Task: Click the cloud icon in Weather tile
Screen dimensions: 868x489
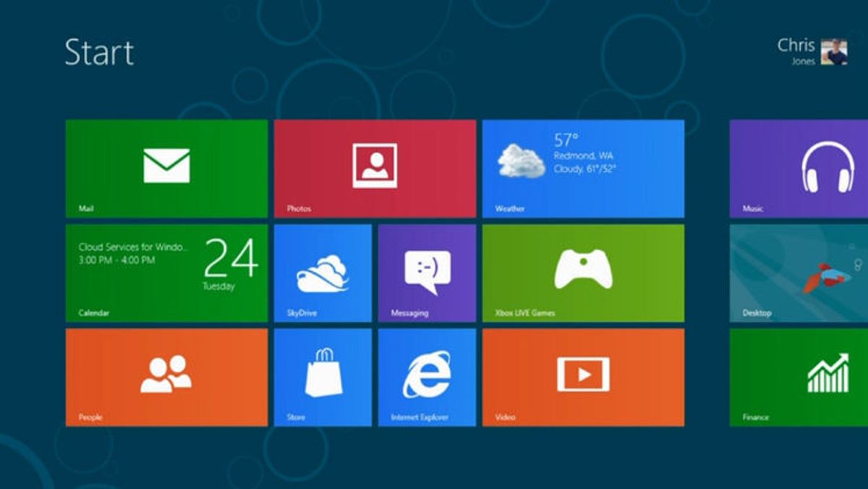Action: 521,160
